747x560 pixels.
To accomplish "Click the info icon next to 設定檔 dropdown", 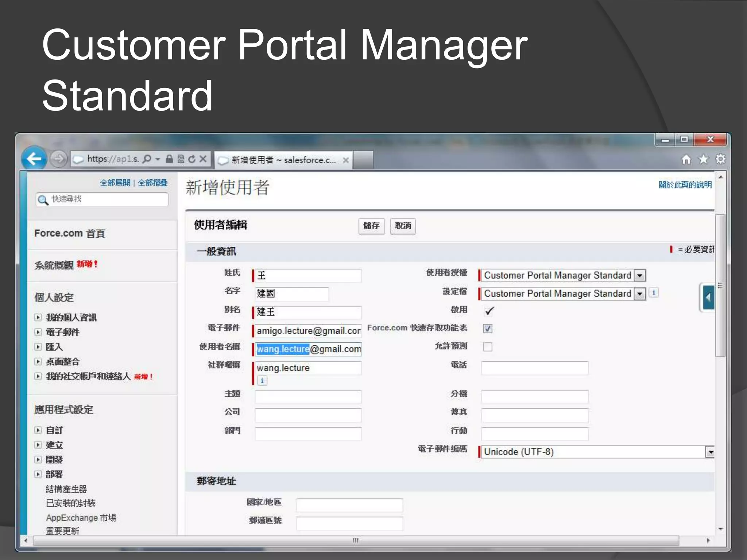I will [654, 292].
